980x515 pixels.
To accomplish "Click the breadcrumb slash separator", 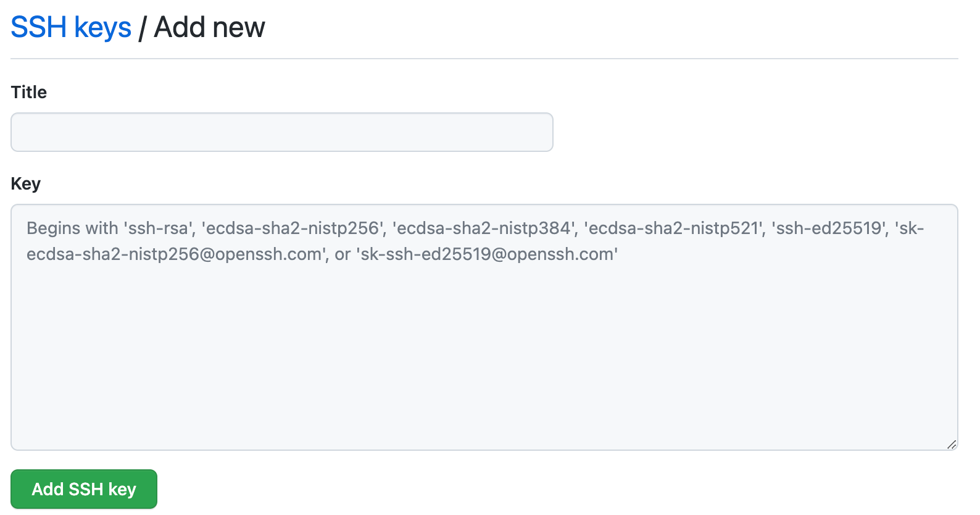I will point(143,27).
